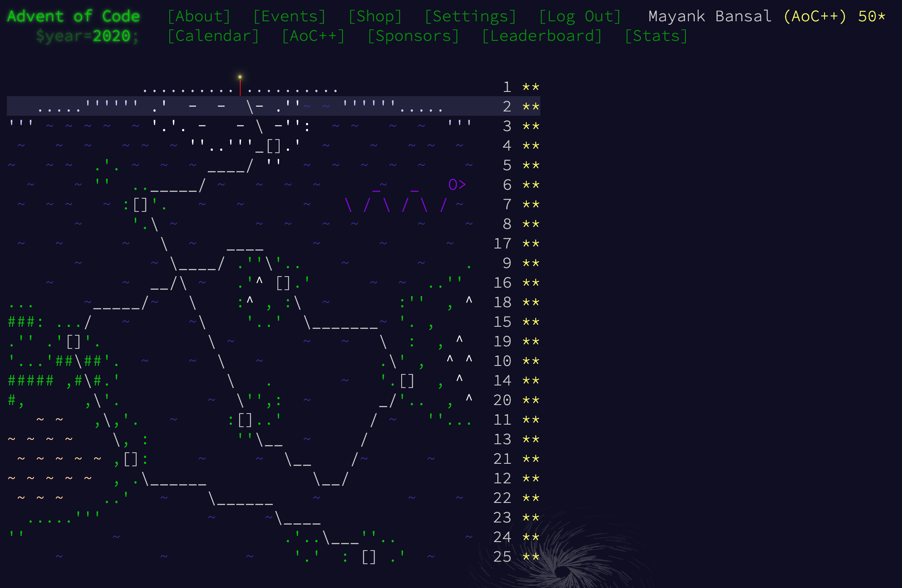View the Sponsors page
The image size is (902, 588).
tap(413, 36)
